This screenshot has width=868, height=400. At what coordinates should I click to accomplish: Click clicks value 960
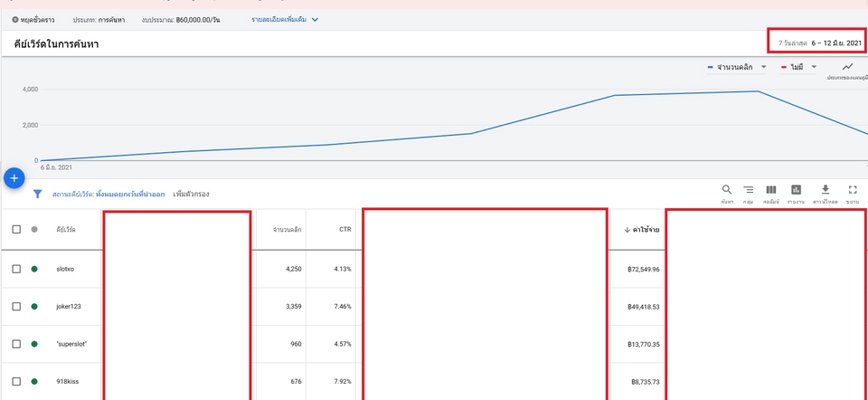coord(296,344)
